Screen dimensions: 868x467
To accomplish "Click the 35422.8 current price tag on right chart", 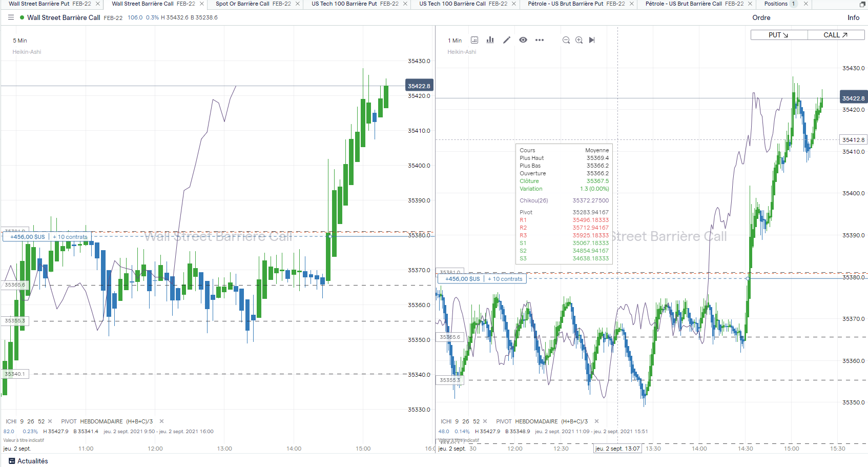I will point(853,98).
